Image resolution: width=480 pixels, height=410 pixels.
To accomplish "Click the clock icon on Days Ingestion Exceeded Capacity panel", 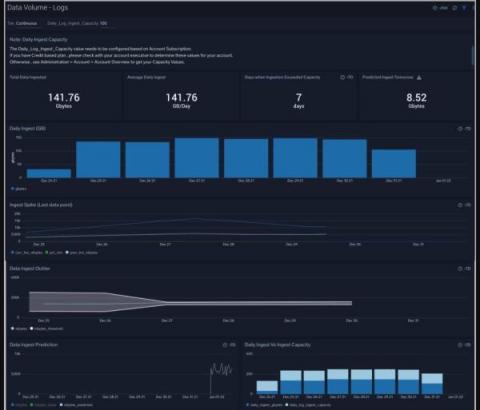I will [342, 77].
